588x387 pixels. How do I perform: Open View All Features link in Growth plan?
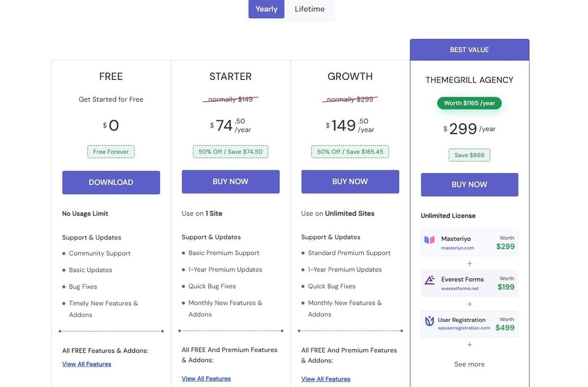(x=326, y=379)
